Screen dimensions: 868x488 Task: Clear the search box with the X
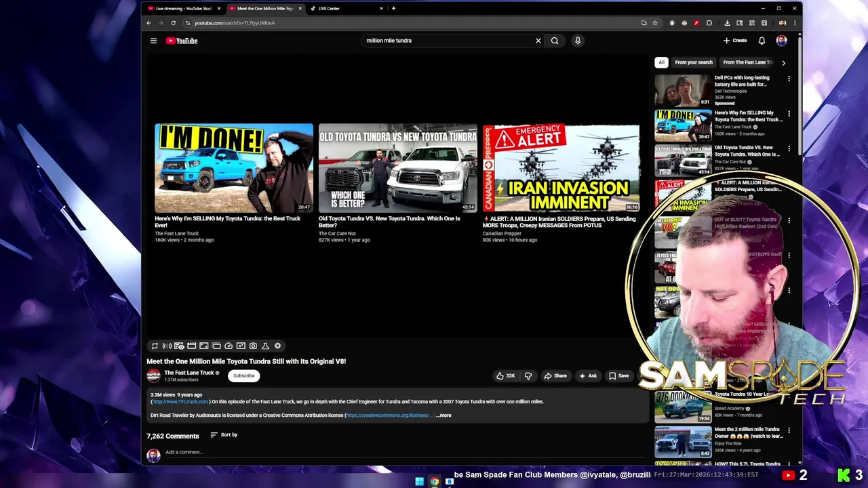[x=538, y=41]
